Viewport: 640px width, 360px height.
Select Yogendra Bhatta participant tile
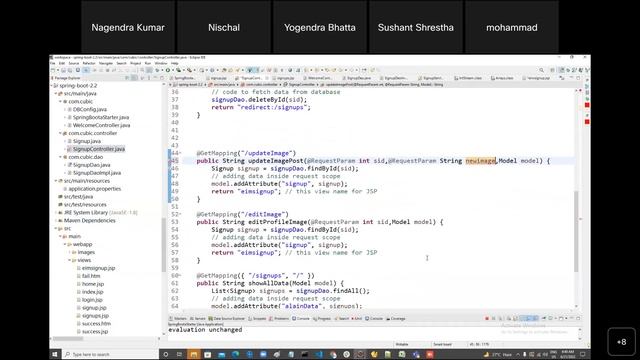pos(320,27)
